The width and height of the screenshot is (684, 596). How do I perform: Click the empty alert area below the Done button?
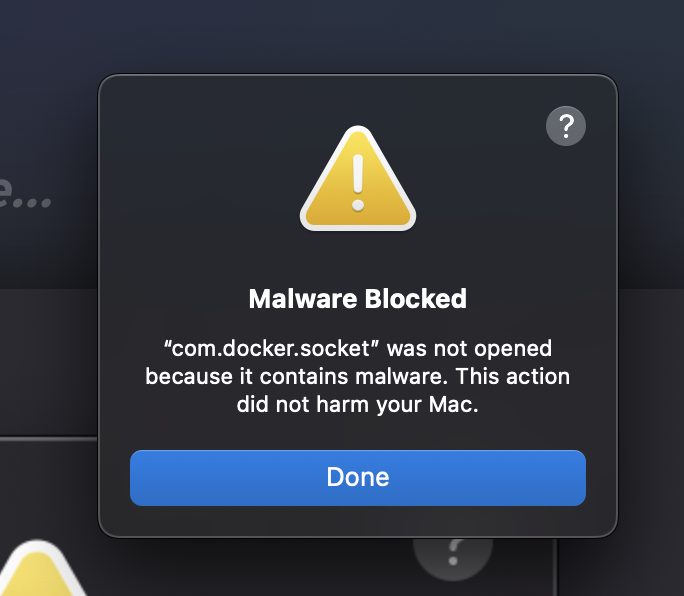point(357,522)
